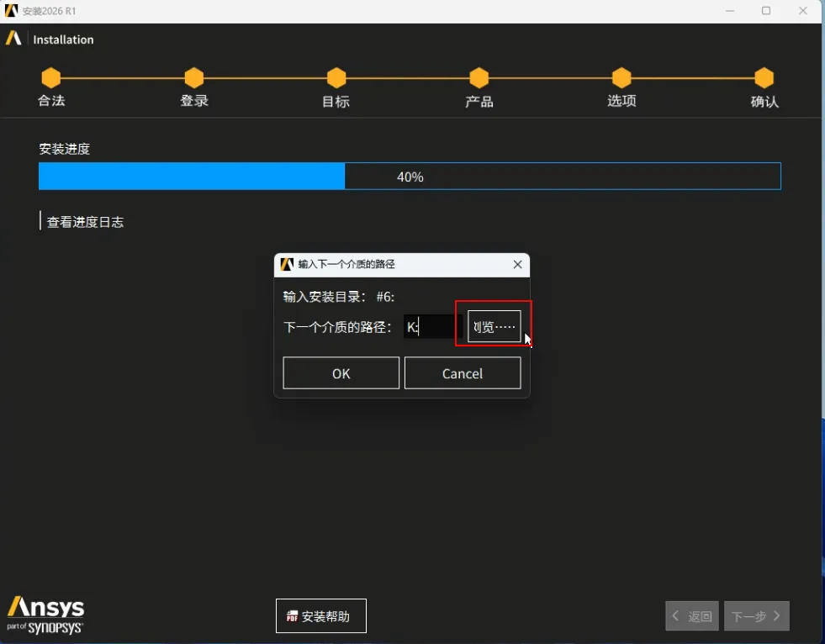
Task: Click the 确认 step label
Action: [x=764, y=102]
